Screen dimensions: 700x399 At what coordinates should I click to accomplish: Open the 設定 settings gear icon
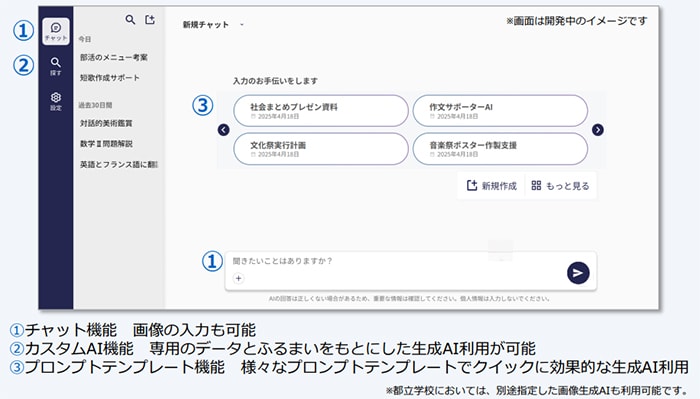click(56, 101)
